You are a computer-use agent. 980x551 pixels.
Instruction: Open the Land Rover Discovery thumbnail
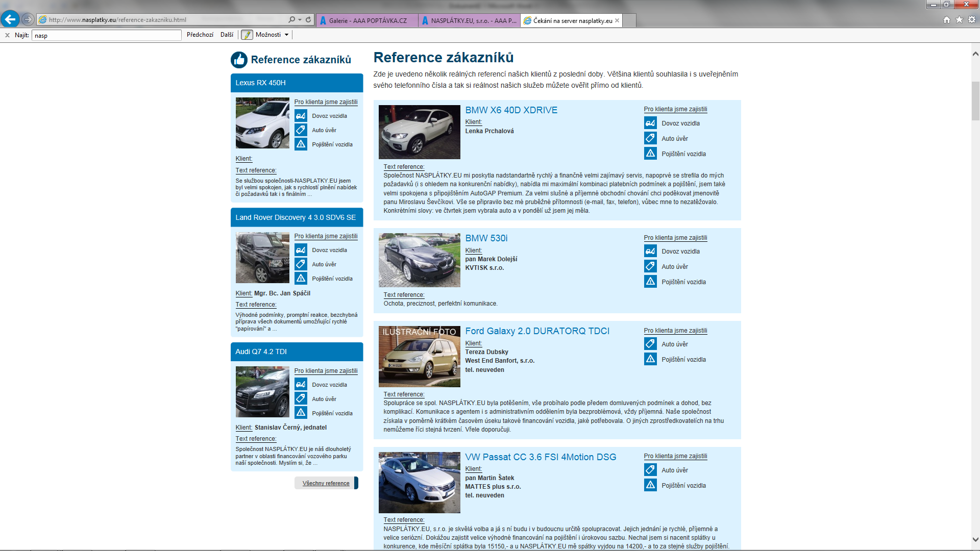click(x=262, y=258)
